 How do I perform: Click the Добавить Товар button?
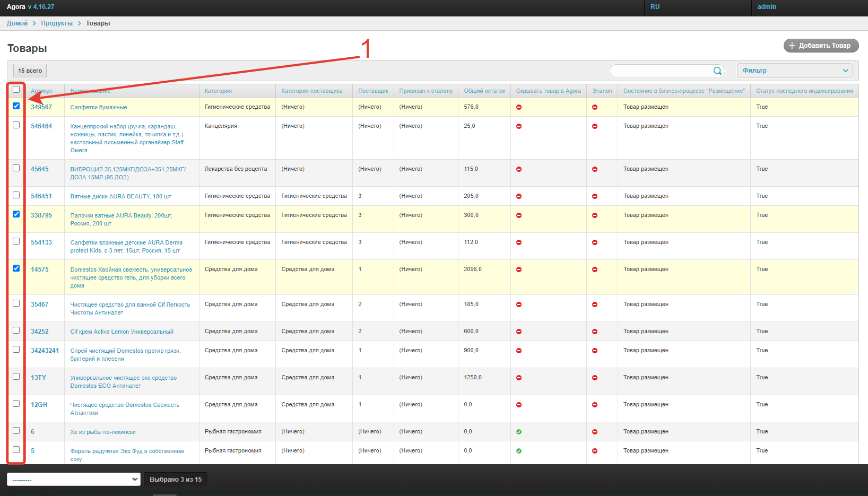821,46
